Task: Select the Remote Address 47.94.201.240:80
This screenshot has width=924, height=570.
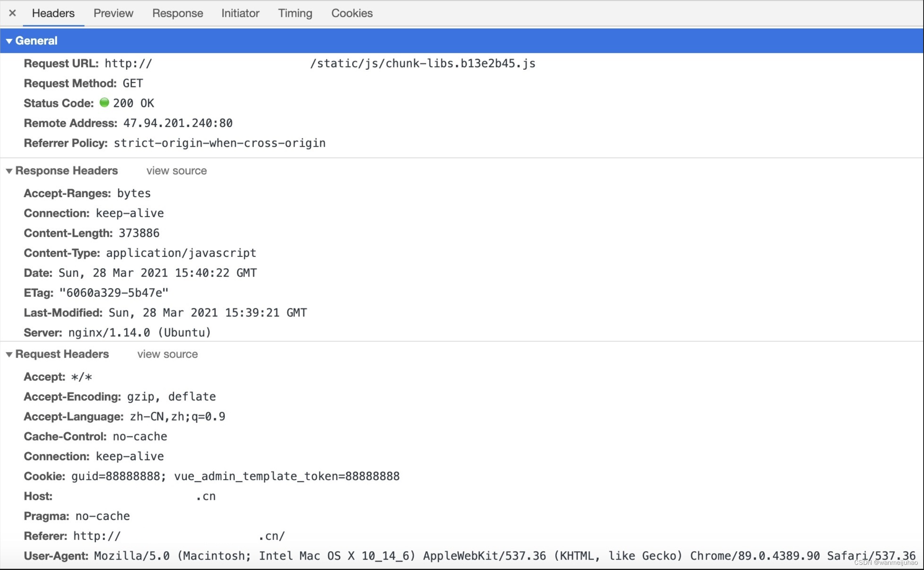Action: coord(178,123)
